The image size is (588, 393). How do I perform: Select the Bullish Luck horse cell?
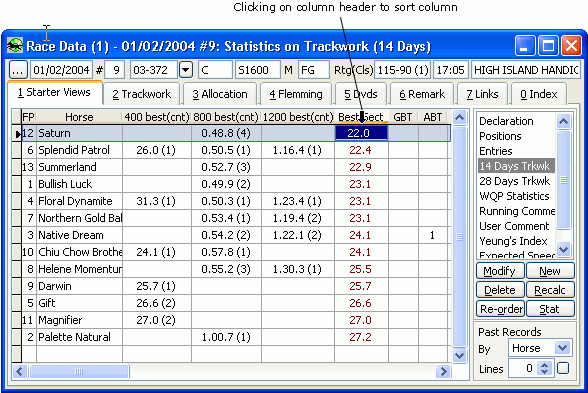80,184
